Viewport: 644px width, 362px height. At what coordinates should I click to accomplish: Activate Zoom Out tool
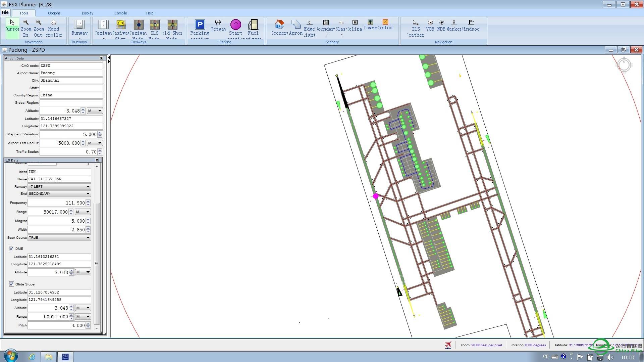point(38,29)
